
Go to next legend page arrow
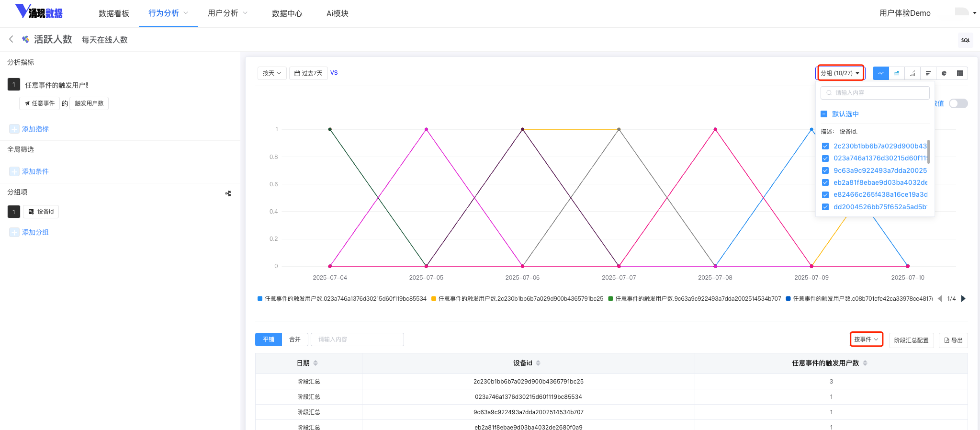(x=963, y=299)
